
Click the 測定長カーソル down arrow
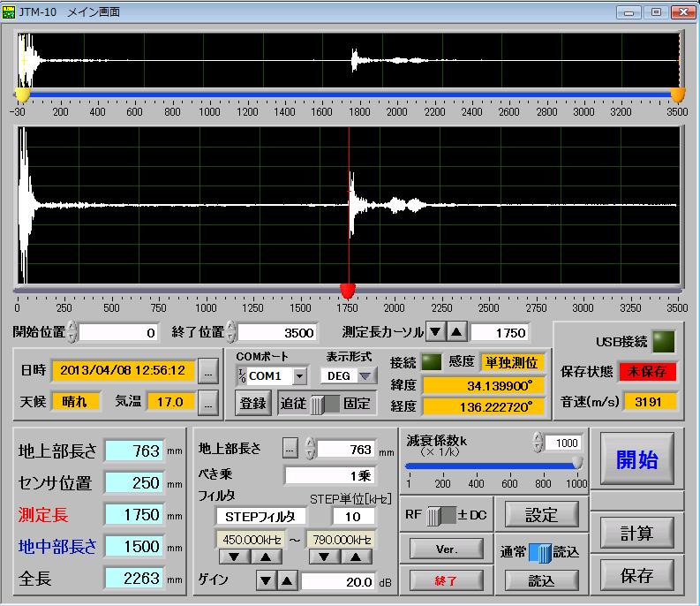click(x=436, y=332)
